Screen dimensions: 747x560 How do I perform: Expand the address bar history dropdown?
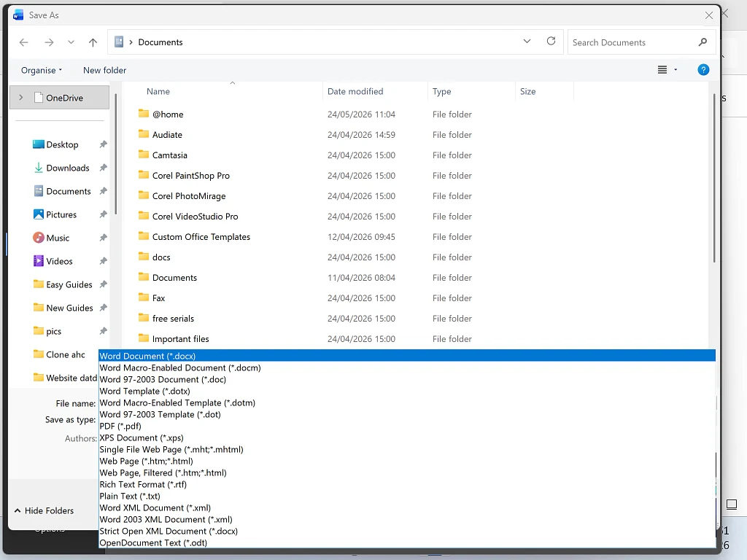point(527,42)
